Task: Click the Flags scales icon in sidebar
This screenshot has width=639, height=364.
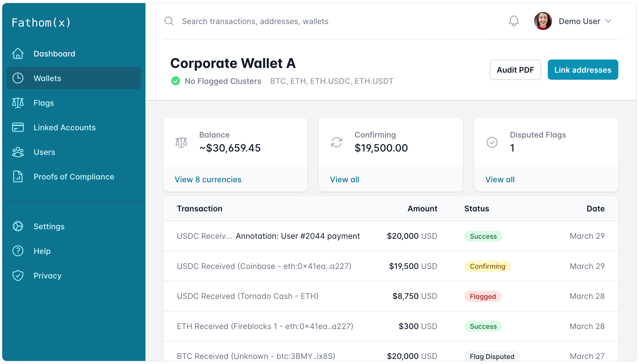Action: coord(18,103)
